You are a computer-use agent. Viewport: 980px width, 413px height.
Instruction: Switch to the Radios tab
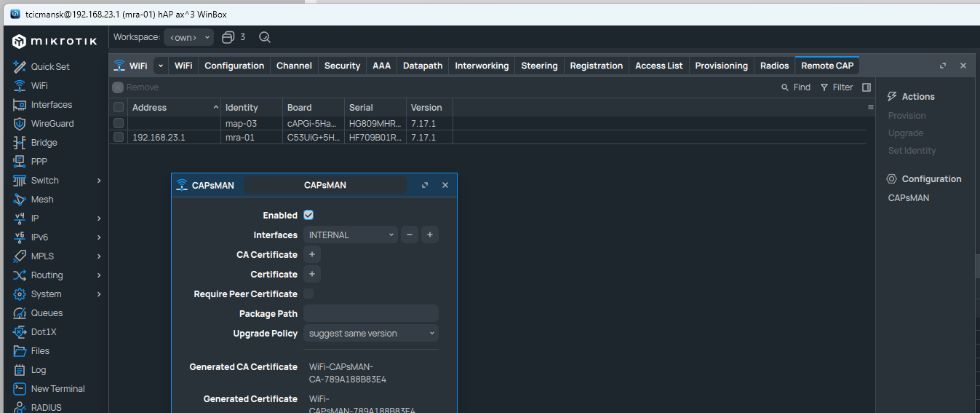click(774, 66)
